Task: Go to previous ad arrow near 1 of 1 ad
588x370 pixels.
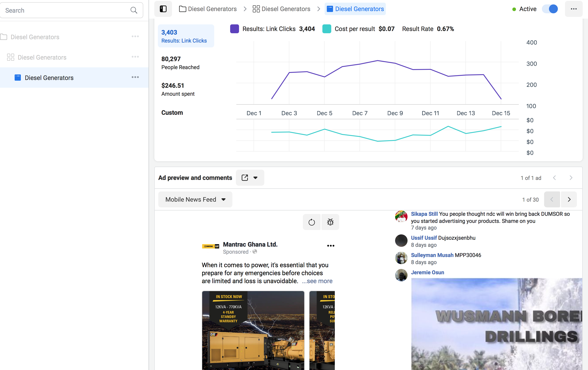Action: tap(554, 178)
